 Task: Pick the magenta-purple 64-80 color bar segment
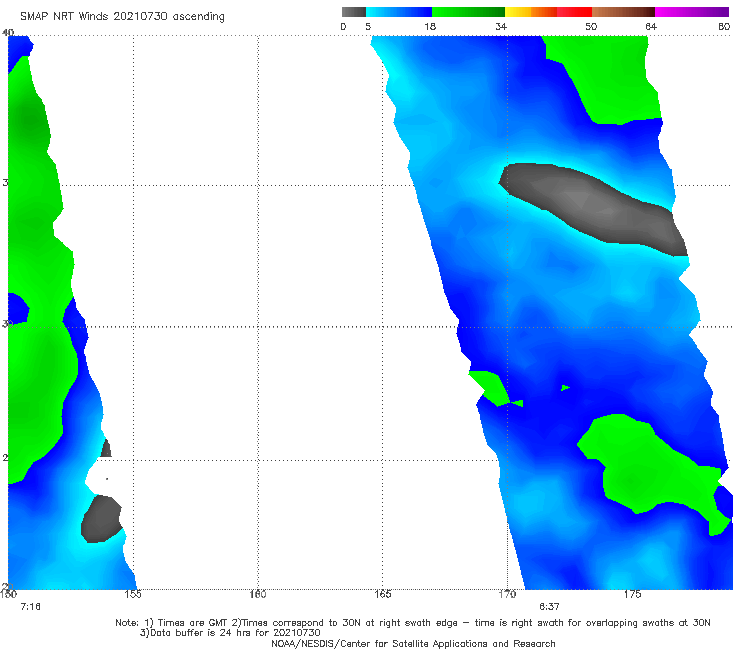(x=692, y=12)
